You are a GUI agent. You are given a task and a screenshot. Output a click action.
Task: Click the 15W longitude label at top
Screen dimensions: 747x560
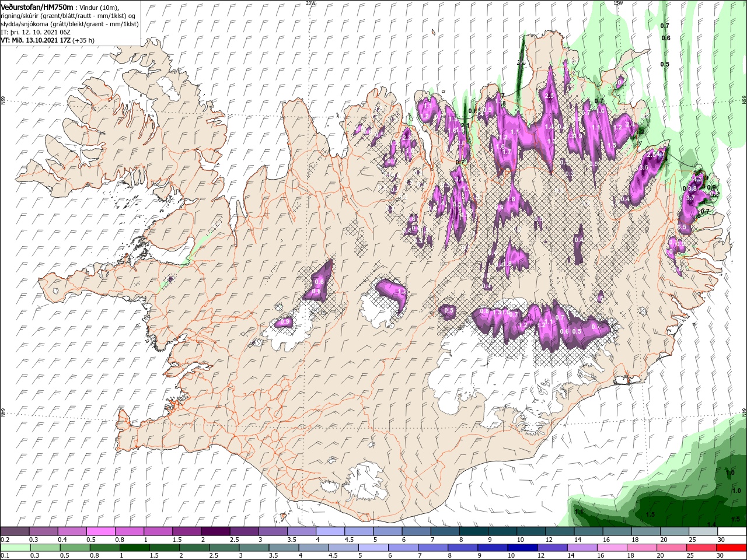[x=619, y=2]
